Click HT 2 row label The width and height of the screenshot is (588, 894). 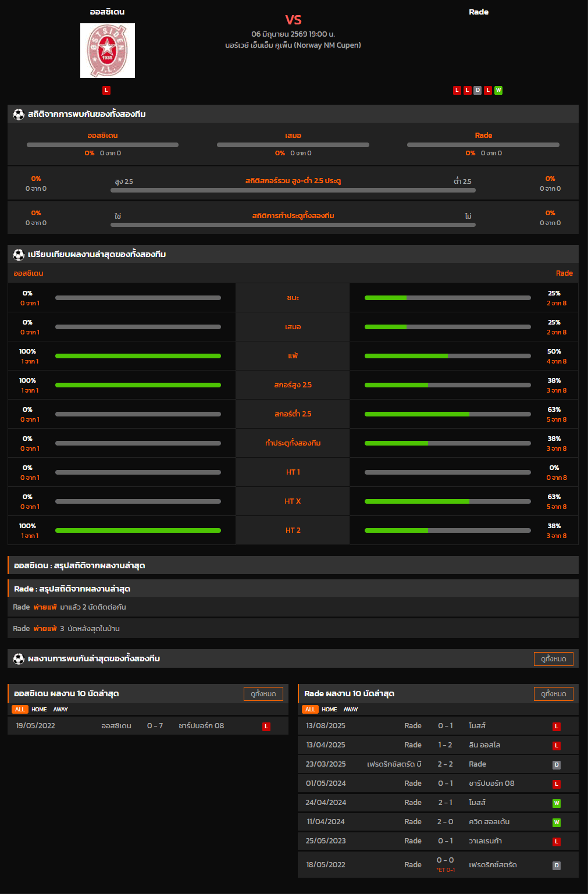[293, 530]
